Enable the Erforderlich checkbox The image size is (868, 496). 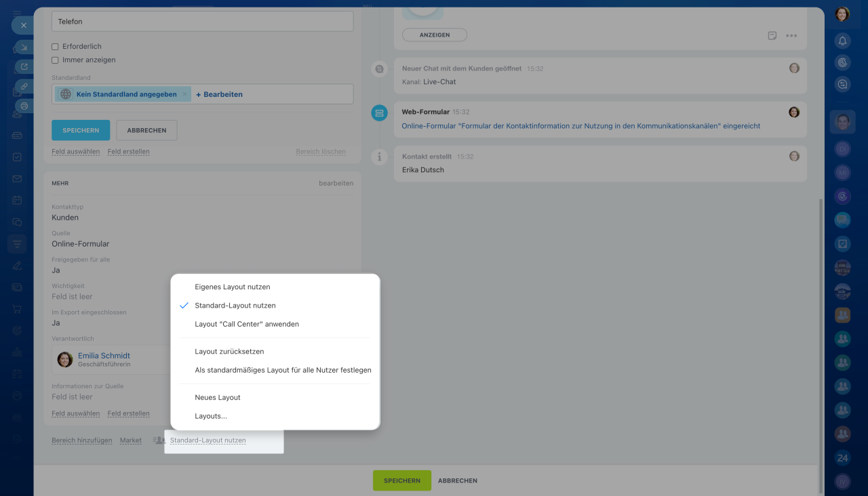[55, 47]
